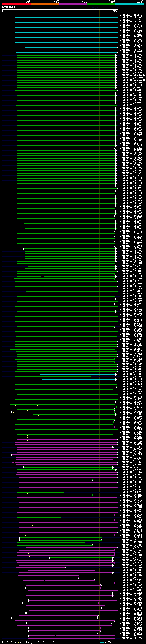Click label UniRef100_A2EKX5

click(131, 565)
